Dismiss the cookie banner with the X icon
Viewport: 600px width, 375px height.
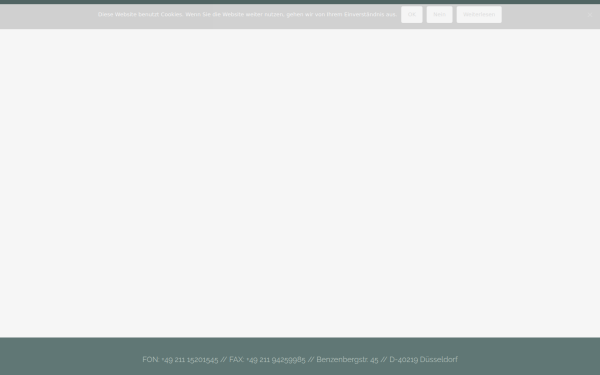tap(590, 15)
